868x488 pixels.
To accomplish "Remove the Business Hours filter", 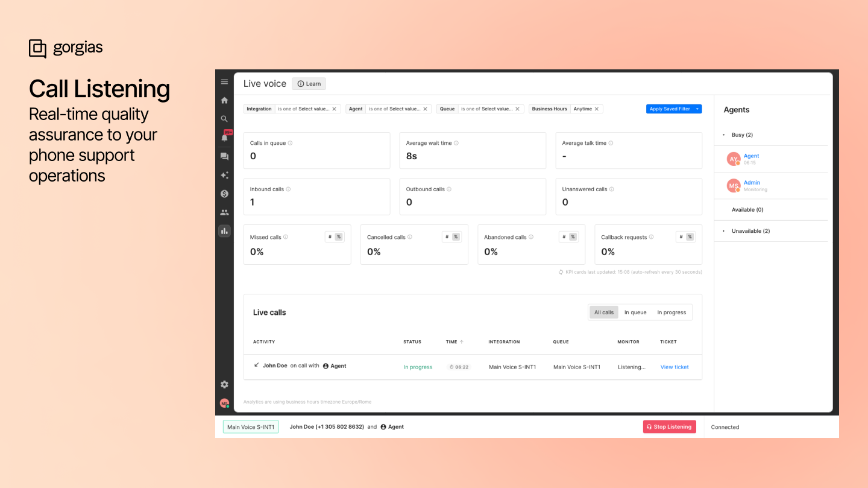I will 597,109.
